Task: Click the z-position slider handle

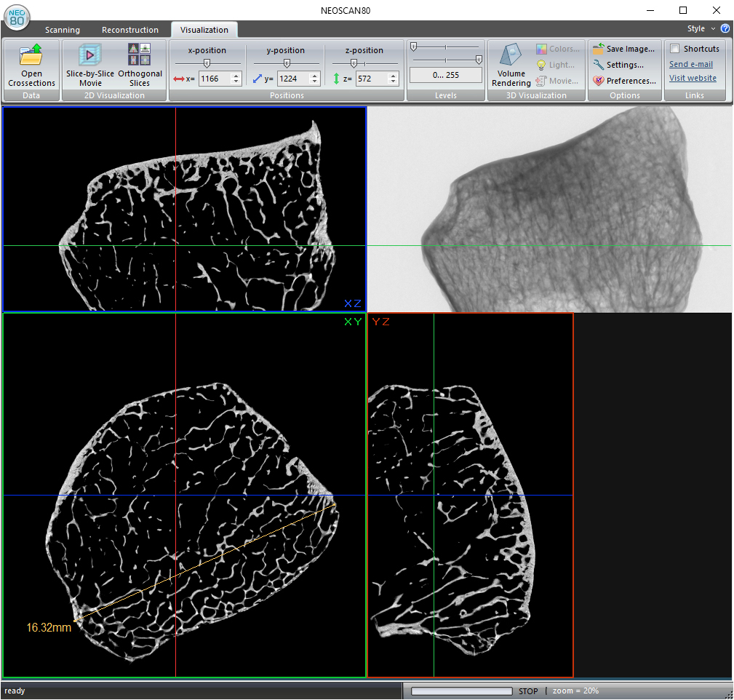Action: pos(354,63)
